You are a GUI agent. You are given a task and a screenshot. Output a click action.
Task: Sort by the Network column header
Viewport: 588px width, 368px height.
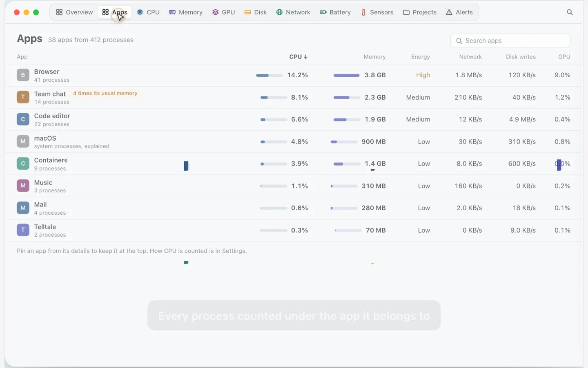[x=470, y=57]
